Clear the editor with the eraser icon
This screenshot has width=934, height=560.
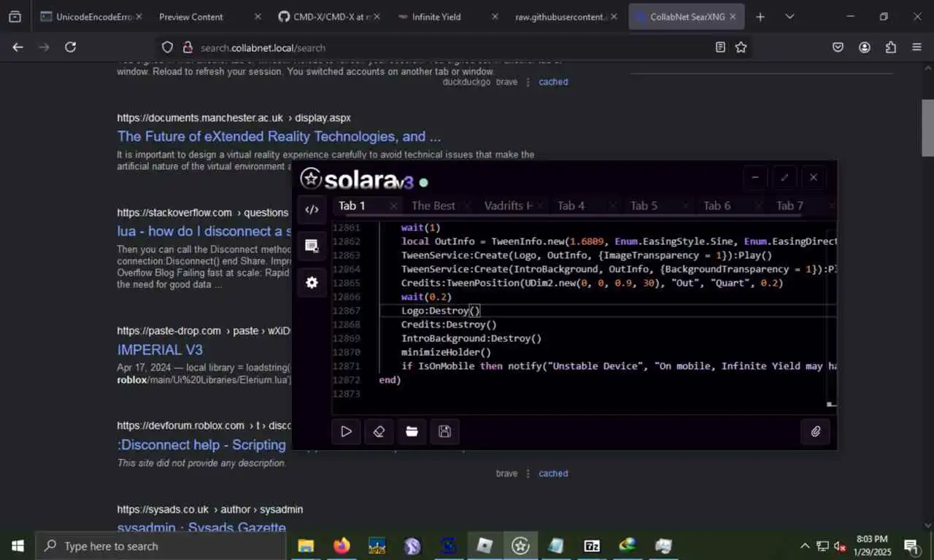click(379, 432)
